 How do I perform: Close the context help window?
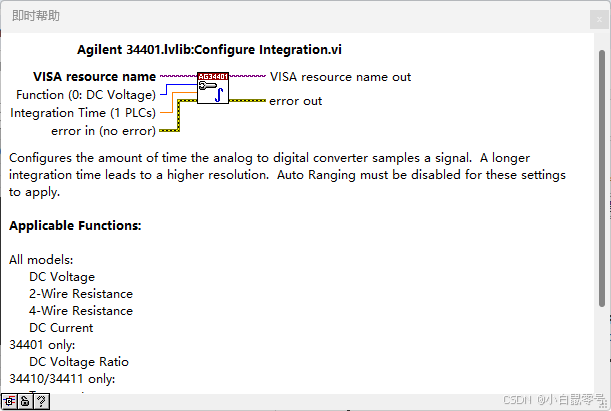[599, 19]
